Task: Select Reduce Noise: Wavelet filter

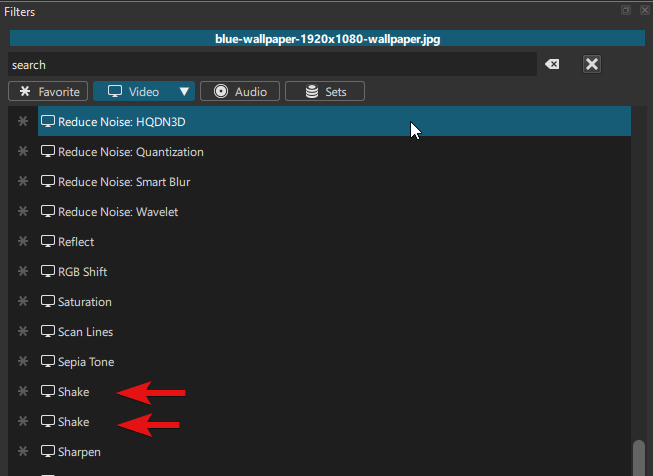Action: click(334, 211)
